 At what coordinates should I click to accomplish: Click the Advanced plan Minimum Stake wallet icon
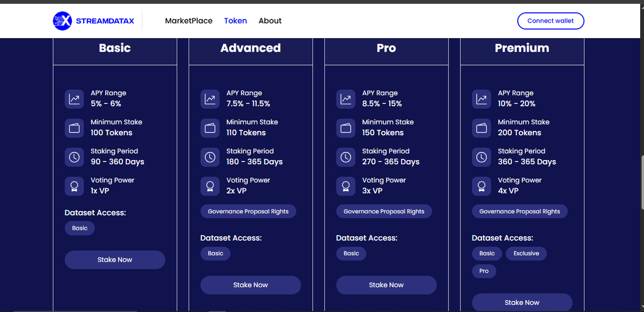(210, 128)
